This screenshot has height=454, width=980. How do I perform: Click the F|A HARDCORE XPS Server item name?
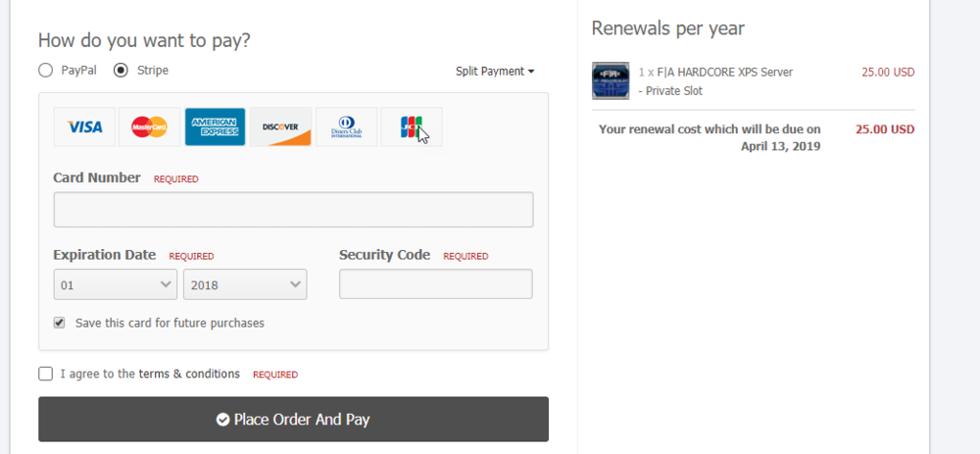pyautogui.click(x=725, y=72)
